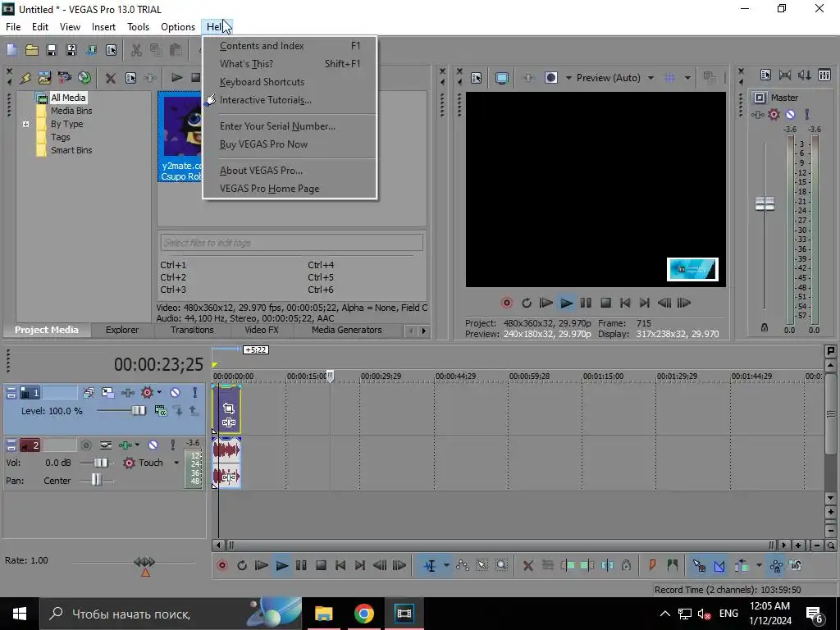Viewport: 840px width, 630px height.
Task: Open the Normal Edit Tool dropdown arrow
Action: pyautogui.click(x=446, y=566)
